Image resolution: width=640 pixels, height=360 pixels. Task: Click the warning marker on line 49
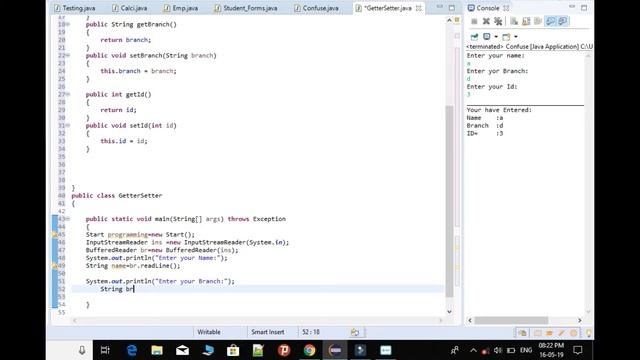[55, 266]
